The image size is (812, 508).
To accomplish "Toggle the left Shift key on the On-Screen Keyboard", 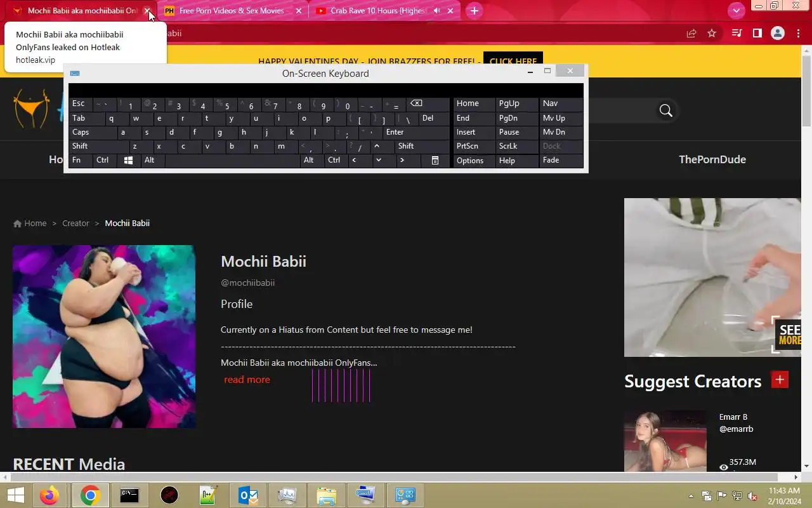I will 98,146.
